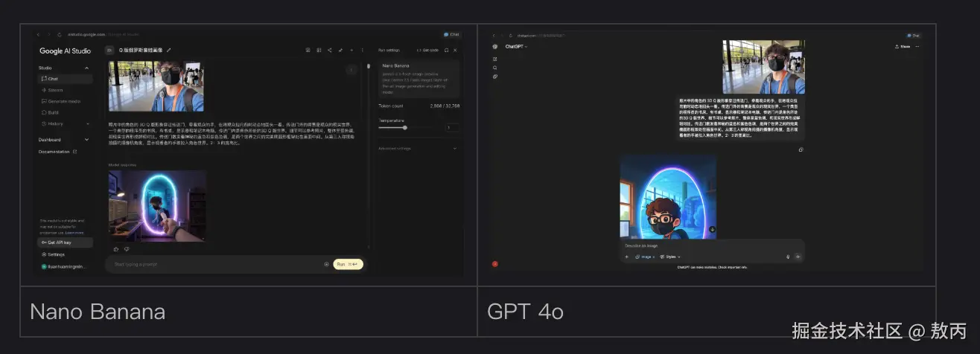This screenshot has height=354, width=980.
Task: Click the add media icon beside Run button
Action: (326, 264)
